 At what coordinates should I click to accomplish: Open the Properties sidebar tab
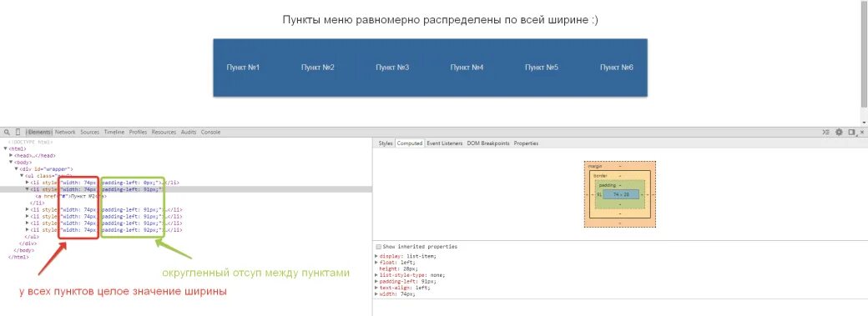point(526,143)
